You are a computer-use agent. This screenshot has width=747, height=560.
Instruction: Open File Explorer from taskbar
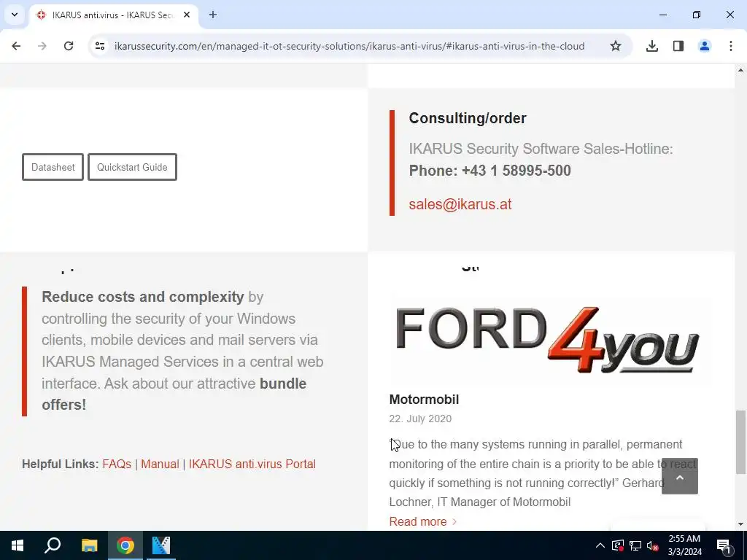[x=89, y=545]
